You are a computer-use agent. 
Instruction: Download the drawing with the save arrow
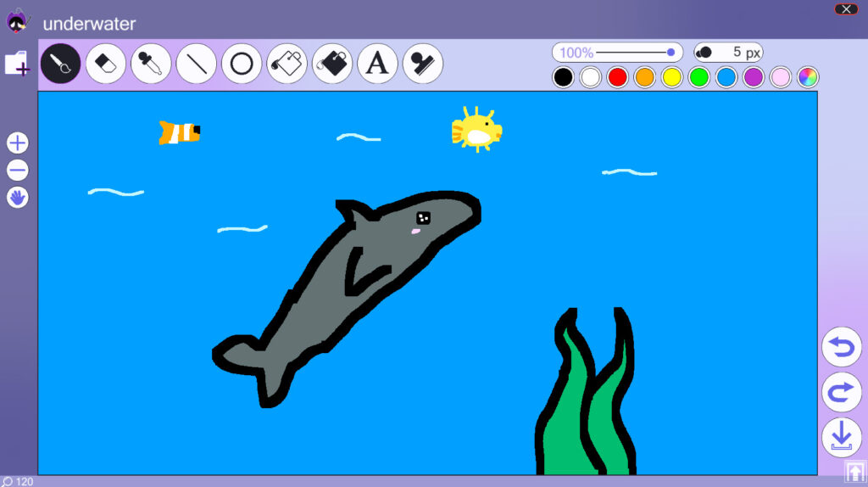coord(841,437)
